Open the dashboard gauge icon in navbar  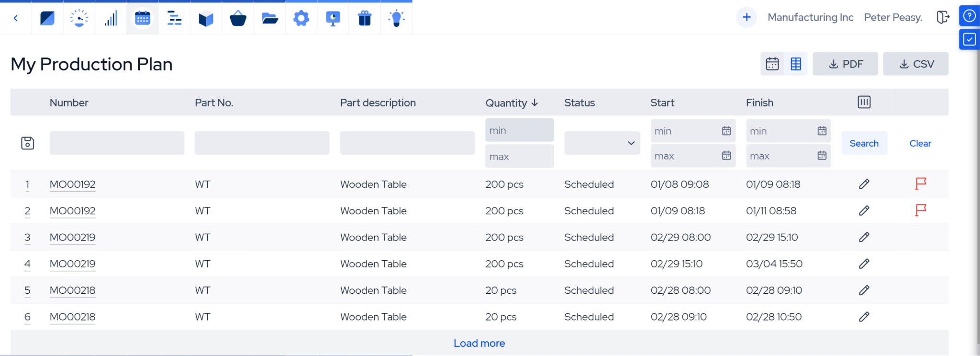coord(79,18)
